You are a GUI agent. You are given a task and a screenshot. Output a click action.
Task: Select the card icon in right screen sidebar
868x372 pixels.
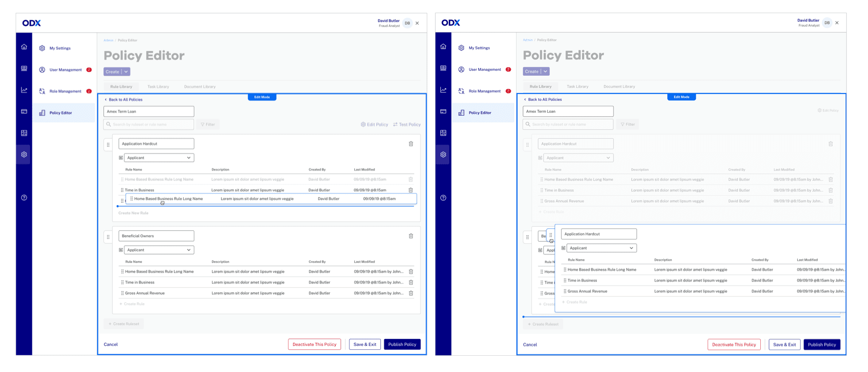click(443, 112)
